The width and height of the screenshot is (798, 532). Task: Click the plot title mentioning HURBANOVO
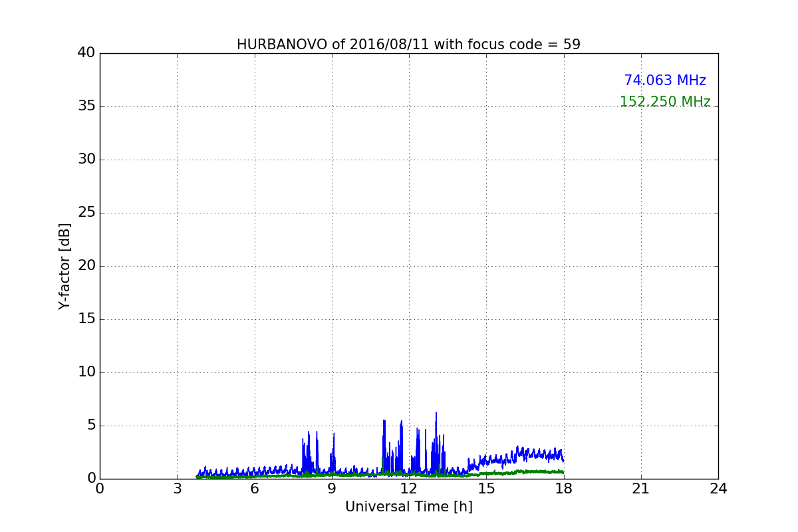408,45
